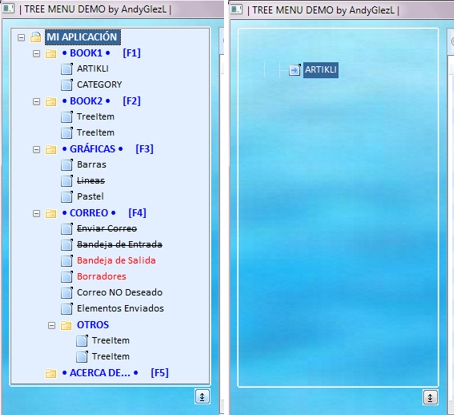This screenshot has height=415, width=454.
Task: Click the BOOK1 folder icon
Action: click(x=51, y=53)
